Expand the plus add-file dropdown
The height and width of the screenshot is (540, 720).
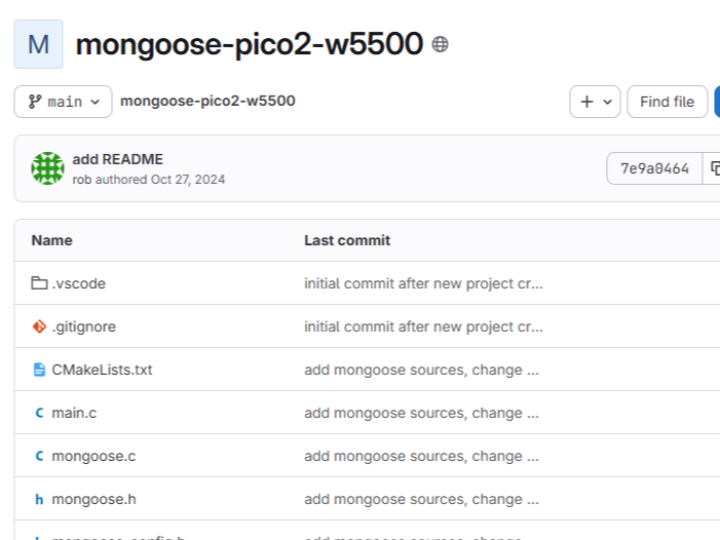click(x=595, y=102)
